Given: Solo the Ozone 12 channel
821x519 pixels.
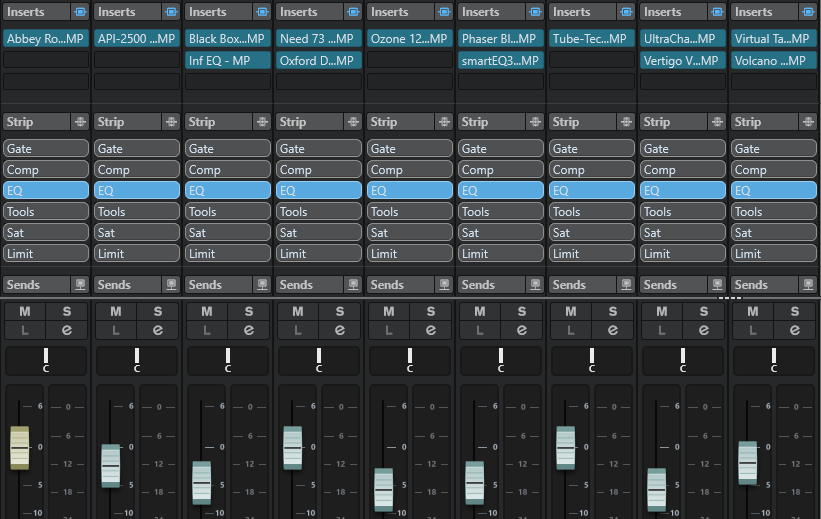Looking at the screenshot, I should pyautogui.click(x=431, y=312).
